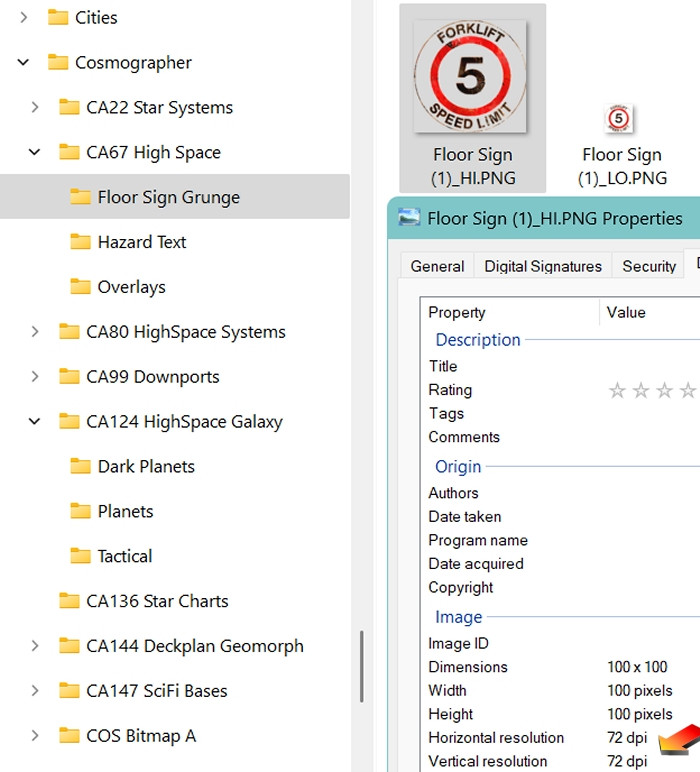Select the Floor Sign (1)_LO.PNG file icon

[x=620, y=120]
